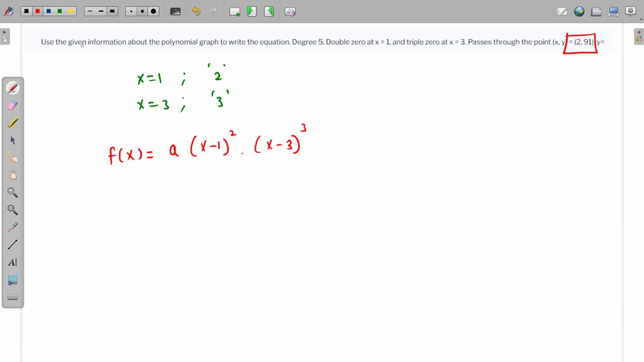Select the Eraser tool in the left toolbar
The width and height of the screenshot is (644, 362).
pos(13,105)
